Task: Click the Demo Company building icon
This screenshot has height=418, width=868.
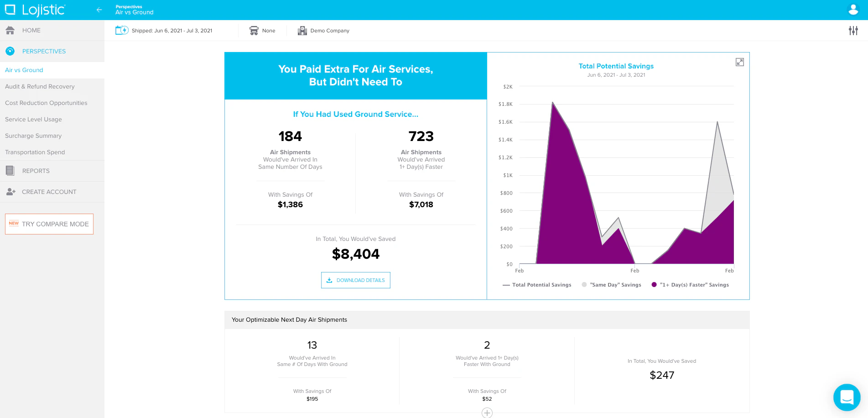Action: [x=302, y=31]
